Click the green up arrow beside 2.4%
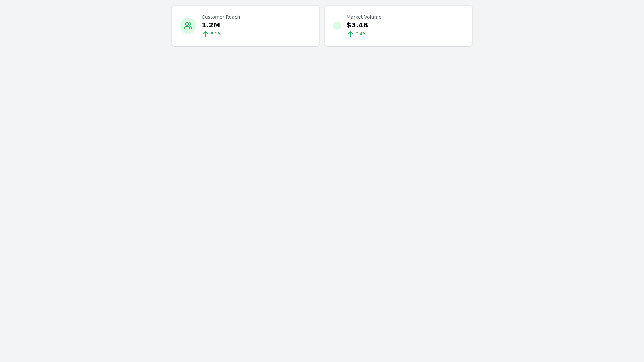The image size is (644, 362). tap(351, 34)
